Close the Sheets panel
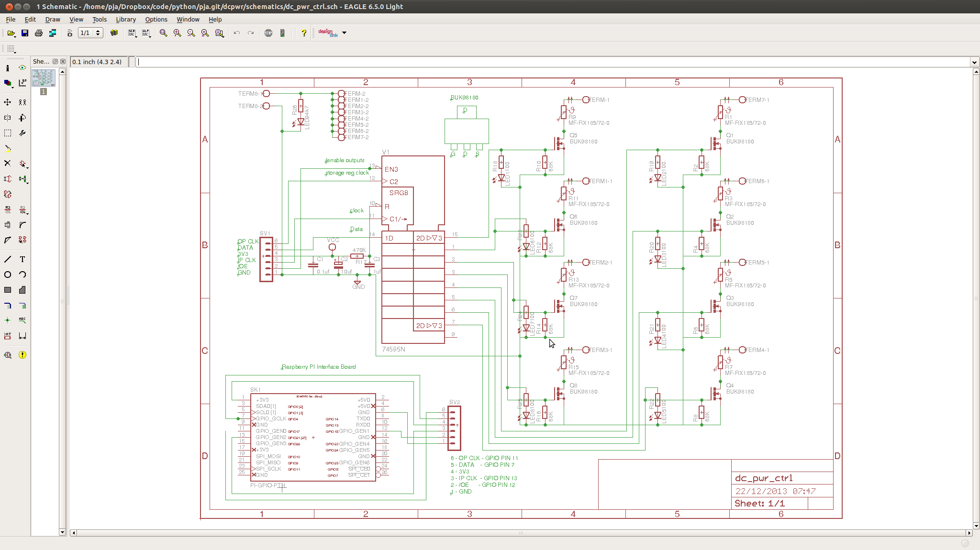 63,62
